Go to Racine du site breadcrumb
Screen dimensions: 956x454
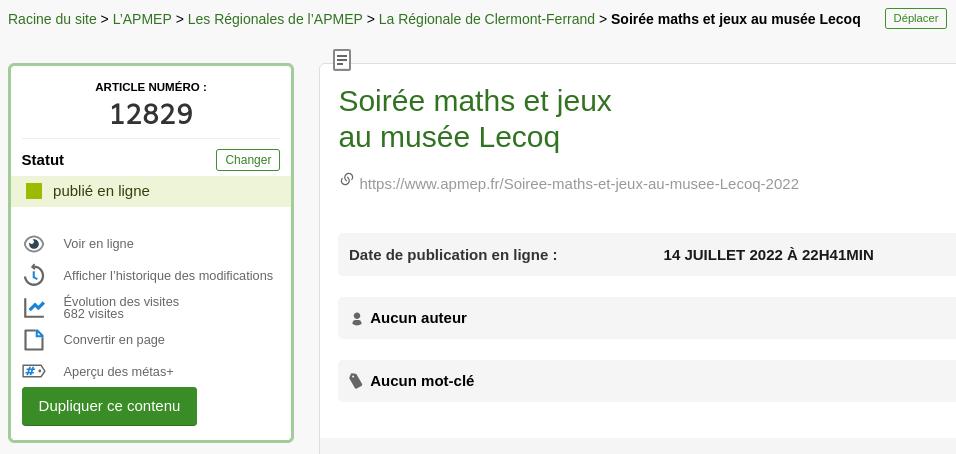coord(52,19)
